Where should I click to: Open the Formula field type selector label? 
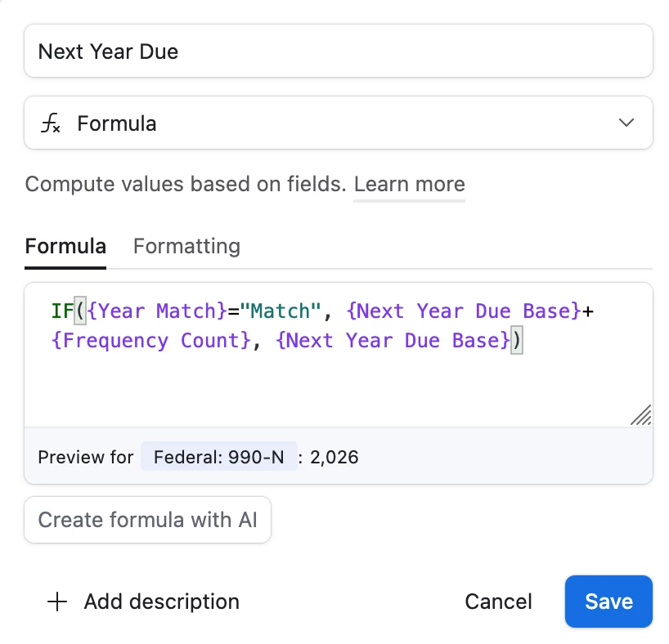click(117, 123)
